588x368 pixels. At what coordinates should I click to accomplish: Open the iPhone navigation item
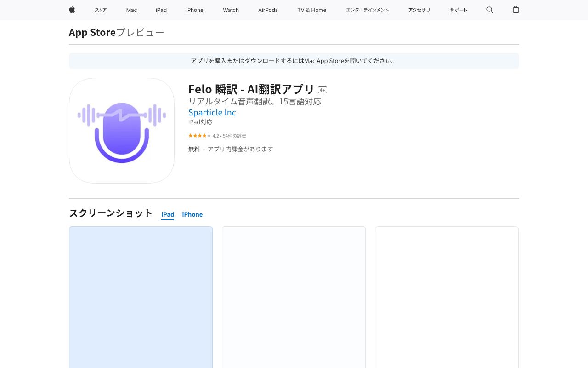pos(195,10)
